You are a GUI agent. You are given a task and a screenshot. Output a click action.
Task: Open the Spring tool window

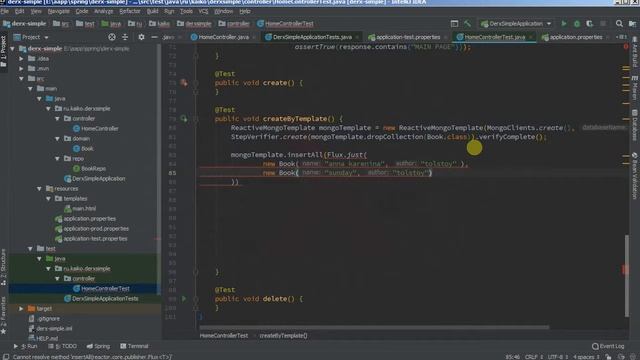98,346
